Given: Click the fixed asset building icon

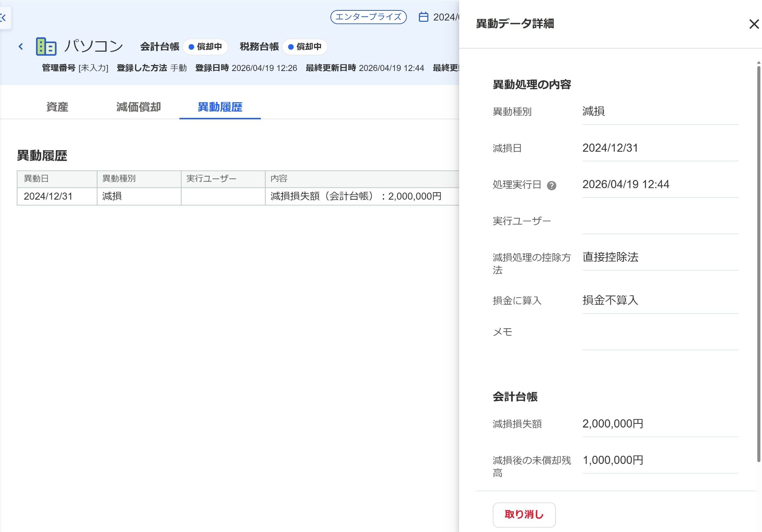Looking at the screenshot, I should click(x=46, y=46).
